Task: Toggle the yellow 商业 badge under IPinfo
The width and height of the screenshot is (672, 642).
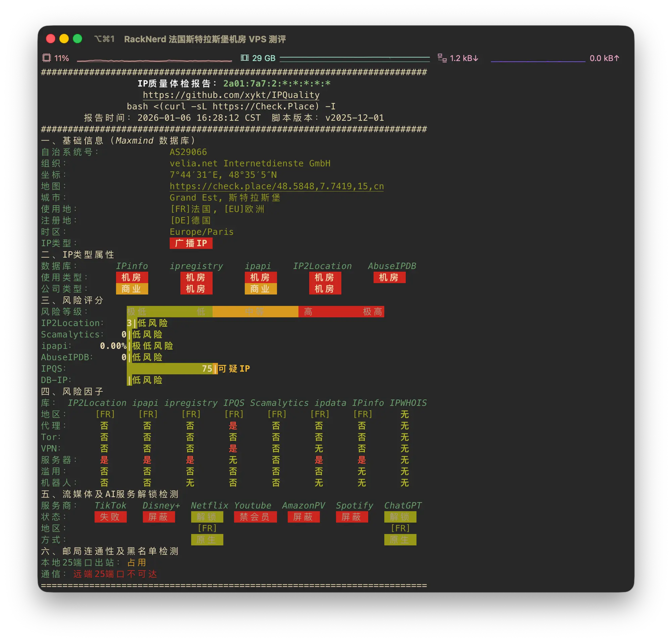Action: [x=132, y=289]
